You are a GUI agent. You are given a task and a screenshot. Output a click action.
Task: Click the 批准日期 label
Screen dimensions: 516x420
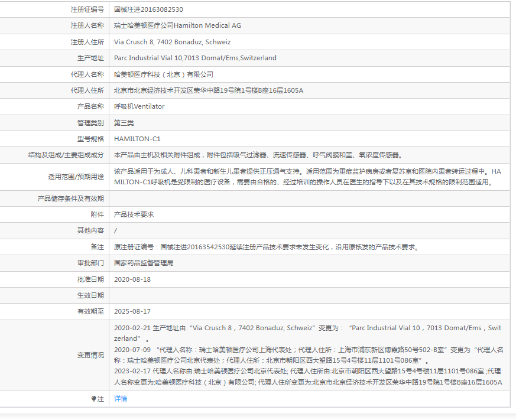point(90,279)
